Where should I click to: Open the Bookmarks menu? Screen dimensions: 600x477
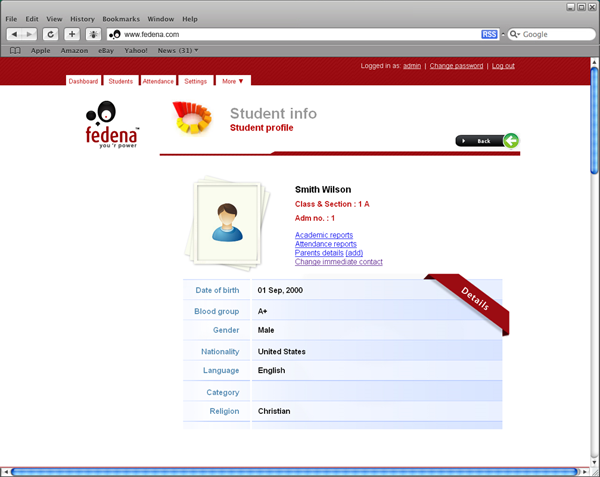tap(121, 19)
